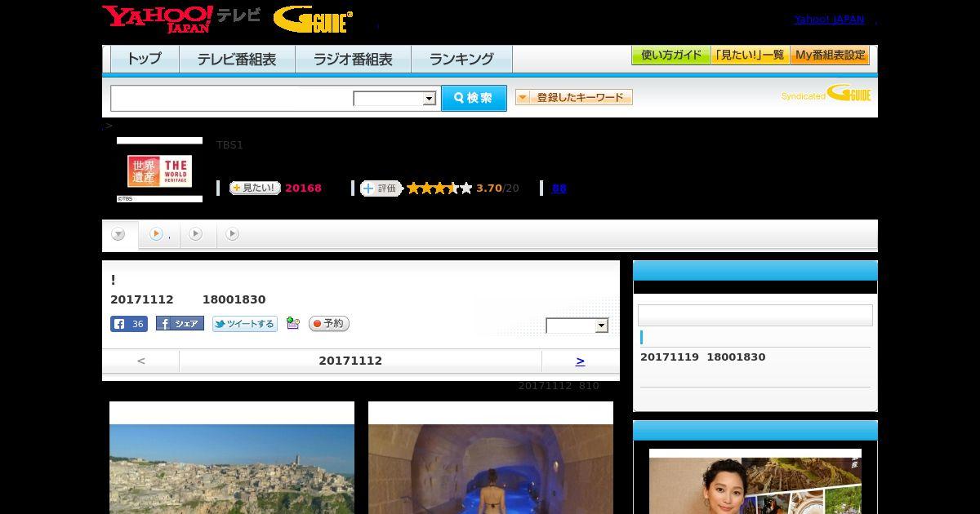Go to next date with > link

[581, 361]
